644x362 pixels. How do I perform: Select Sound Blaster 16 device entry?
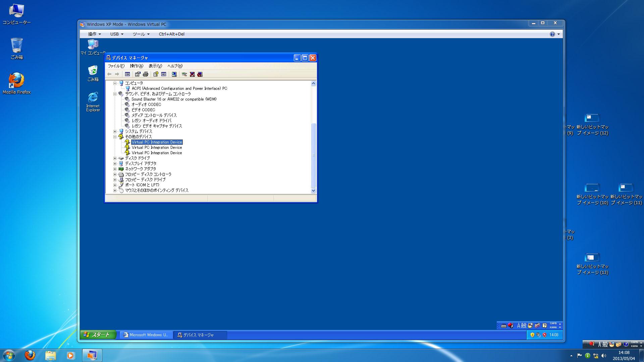[x=174, y=99]
